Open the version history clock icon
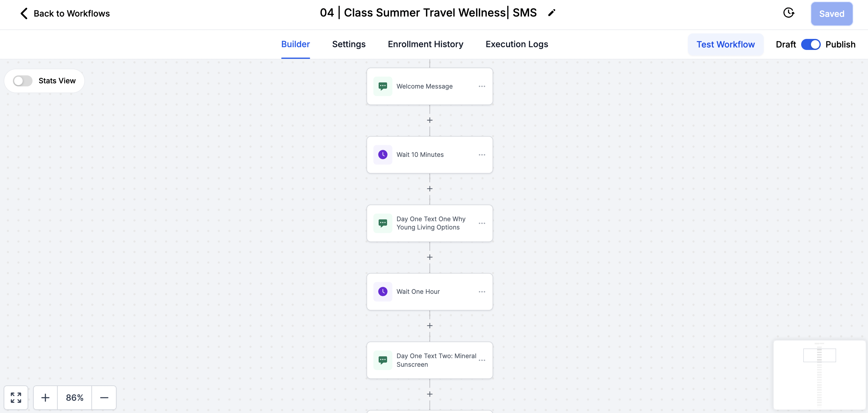The image size is (868, 413). point(789,13)
